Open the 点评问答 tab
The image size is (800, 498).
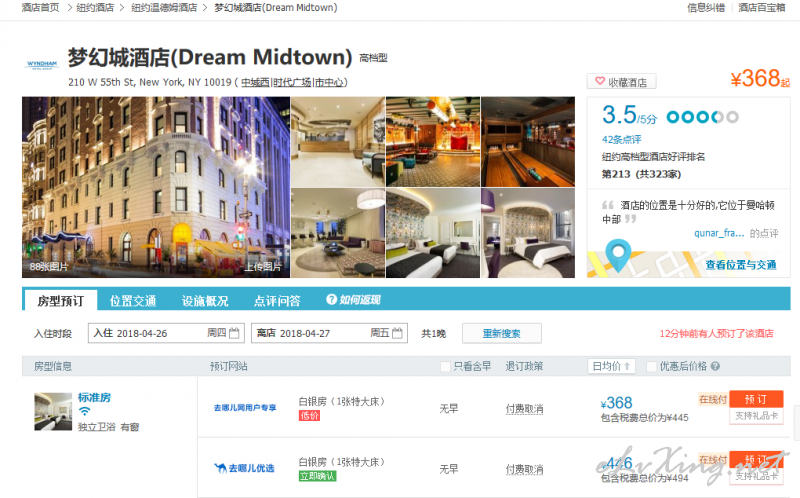277,301
